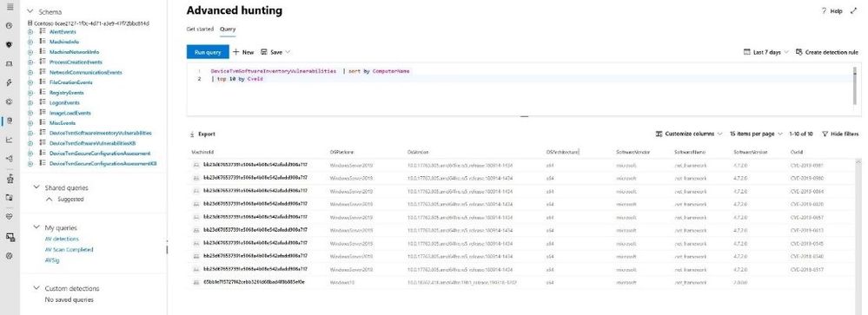Open the Last 7 days time range dropdown
Screen dimensions: 868x315
coord(766,52)
